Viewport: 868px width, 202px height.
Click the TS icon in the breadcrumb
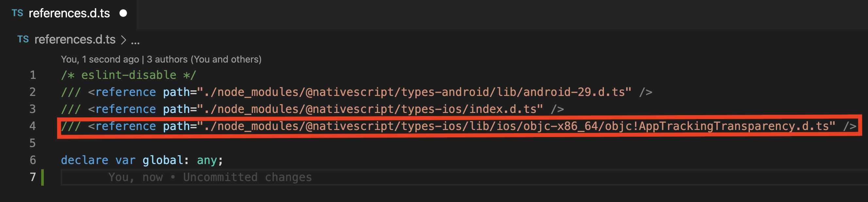23,40
